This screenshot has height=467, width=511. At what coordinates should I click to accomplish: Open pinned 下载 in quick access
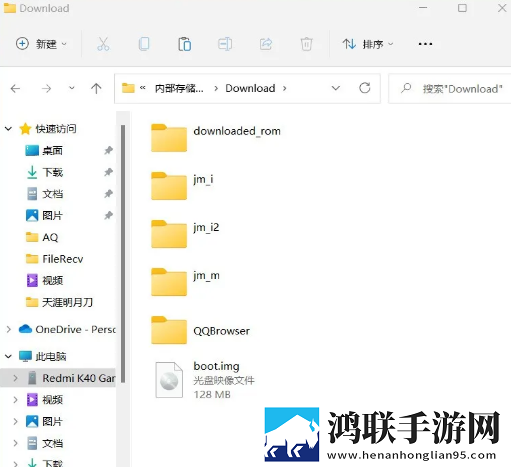[44, 172]
